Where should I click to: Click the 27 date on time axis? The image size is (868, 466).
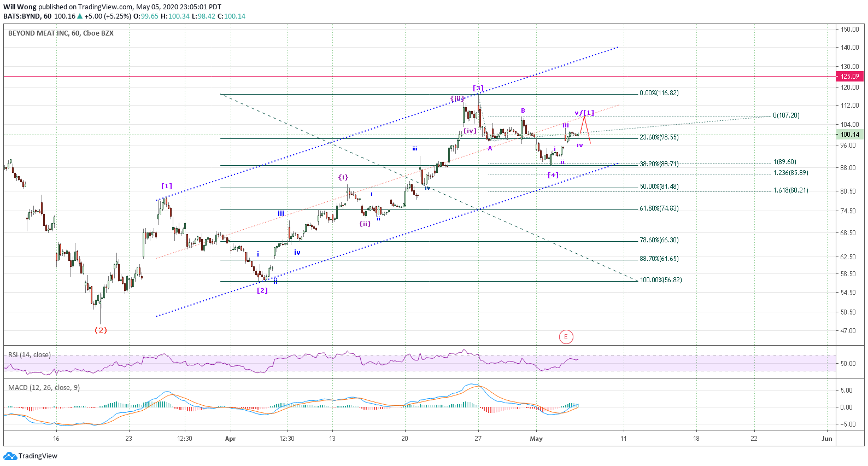pos(478,439)
